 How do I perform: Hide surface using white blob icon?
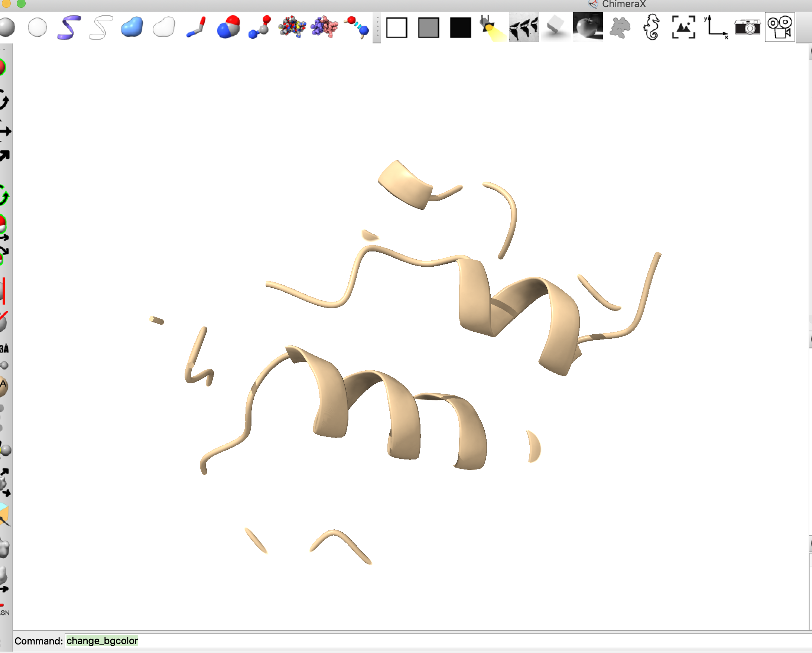(x=164, y=27)
